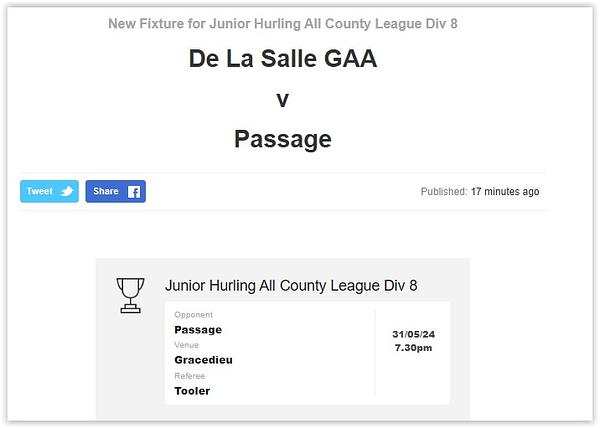The image size is (600, 428).
Task: Click the Tweet button
Action: tap(49, 191)
